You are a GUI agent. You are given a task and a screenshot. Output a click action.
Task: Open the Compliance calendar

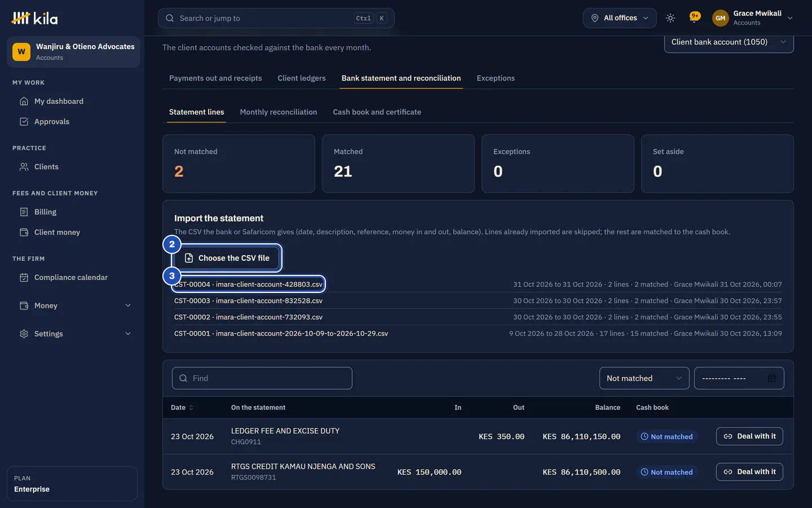click(72, 277)
